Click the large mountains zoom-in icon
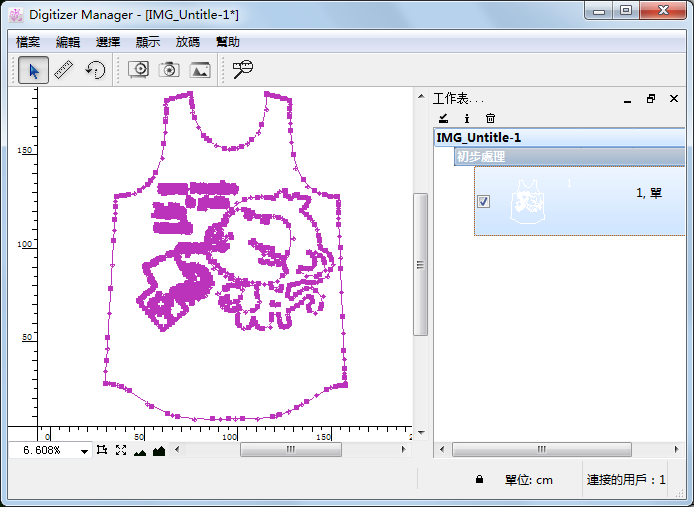Screen dimensions: 694x507 point(159,451)
